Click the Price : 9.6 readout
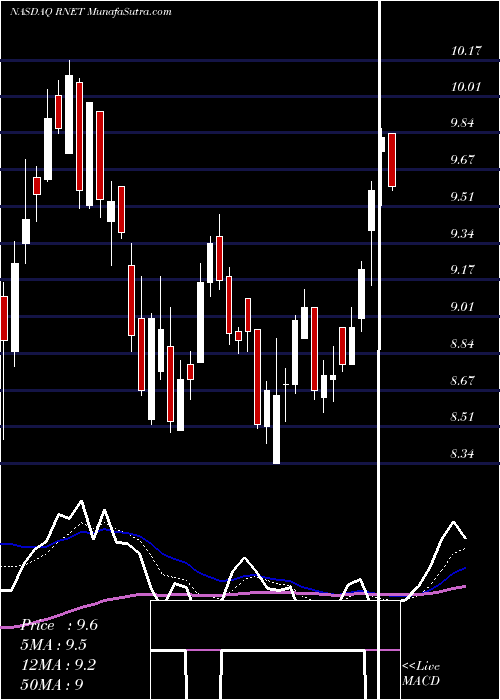Viewport: 500px width, 700px height. (x=59, y=625)
